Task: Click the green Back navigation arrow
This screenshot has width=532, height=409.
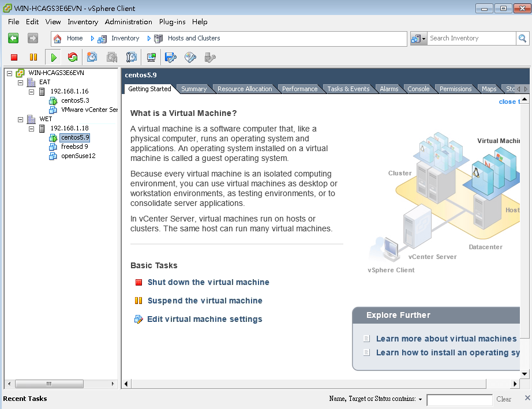Action: (13, 38)
